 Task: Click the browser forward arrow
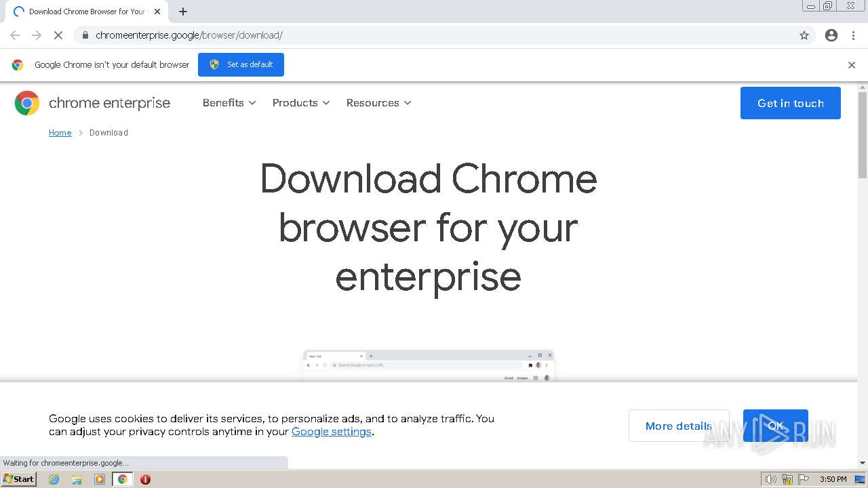[37, 35]
